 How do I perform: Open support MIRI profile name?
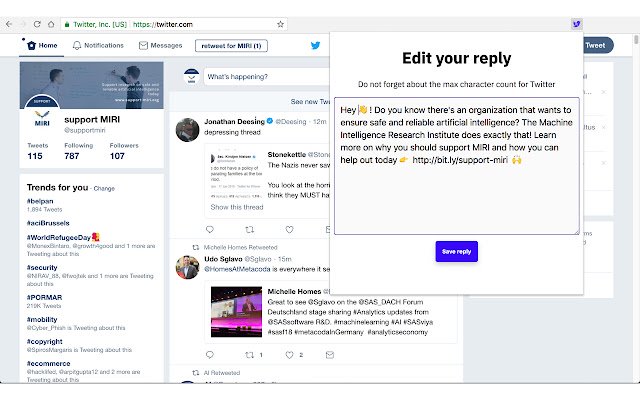coord(92,120)
